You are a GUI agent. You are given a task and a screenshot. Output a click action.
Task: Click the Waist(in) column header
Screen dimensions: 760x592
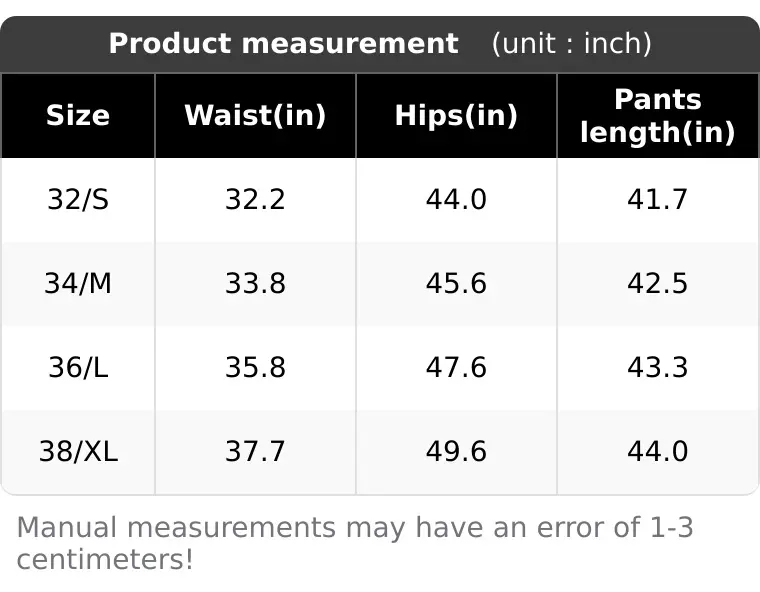coord(255,116)
